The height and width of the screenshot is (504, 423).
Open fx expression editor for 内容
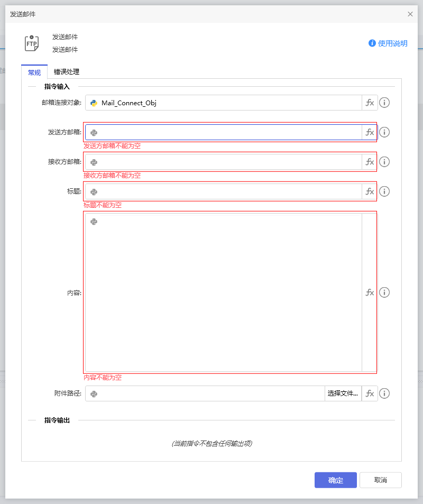(x=370, y=292)
